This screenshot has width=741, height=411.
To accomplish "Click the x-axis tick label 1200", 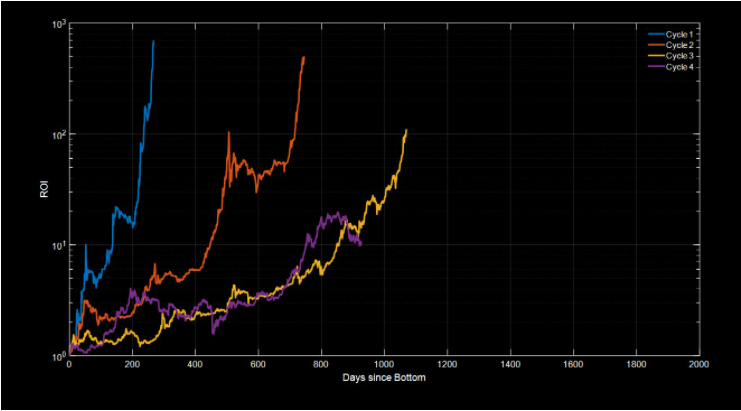I will [x=447, y=364].
